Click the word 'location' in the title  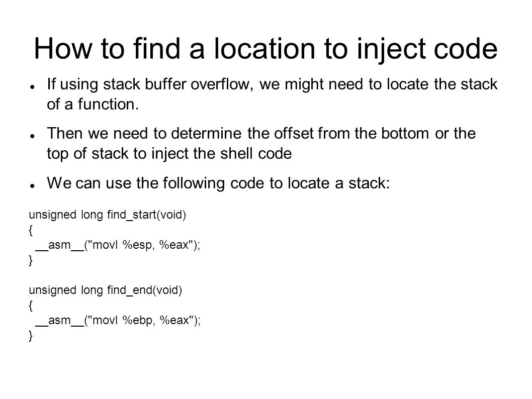click(264, 49)
